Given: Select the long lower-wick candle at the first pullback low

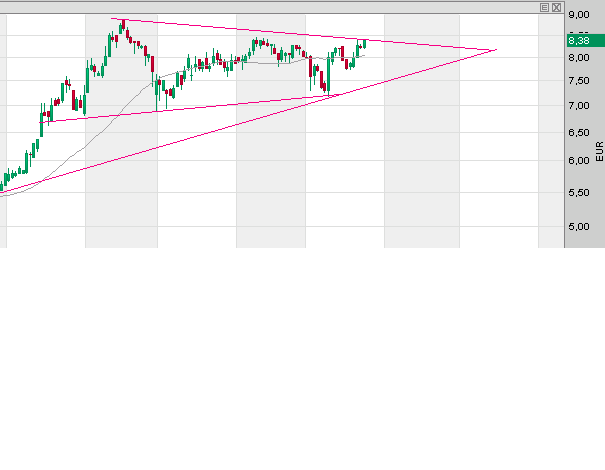Looking at the screenshot, I should click(x=157, y=95).
